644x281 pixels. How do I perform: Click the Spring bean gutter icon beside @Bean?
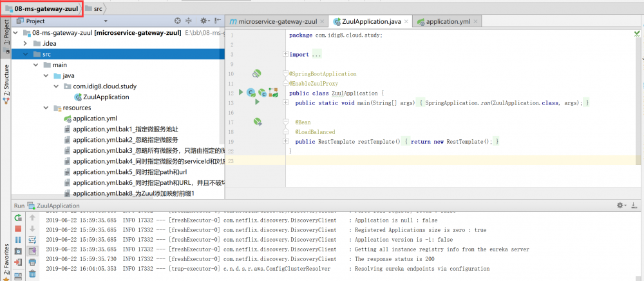click(x=258, y=122)
